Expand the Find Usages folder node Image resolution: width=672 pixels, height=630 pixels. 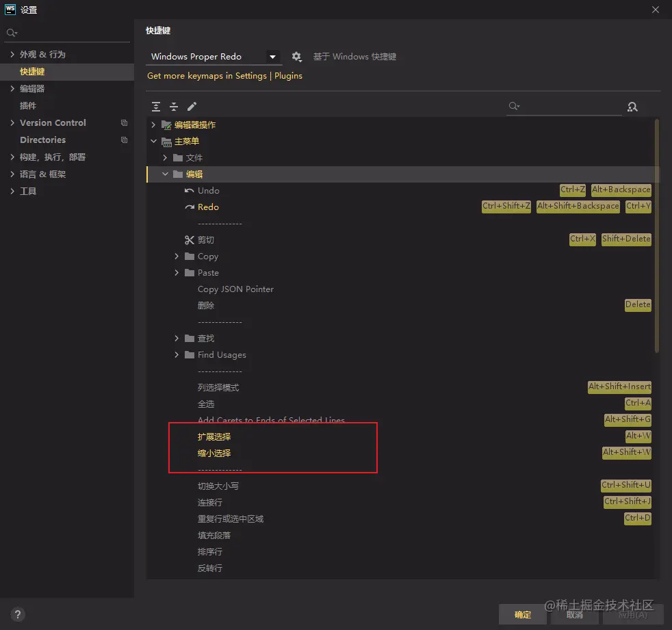click(177, 354)
